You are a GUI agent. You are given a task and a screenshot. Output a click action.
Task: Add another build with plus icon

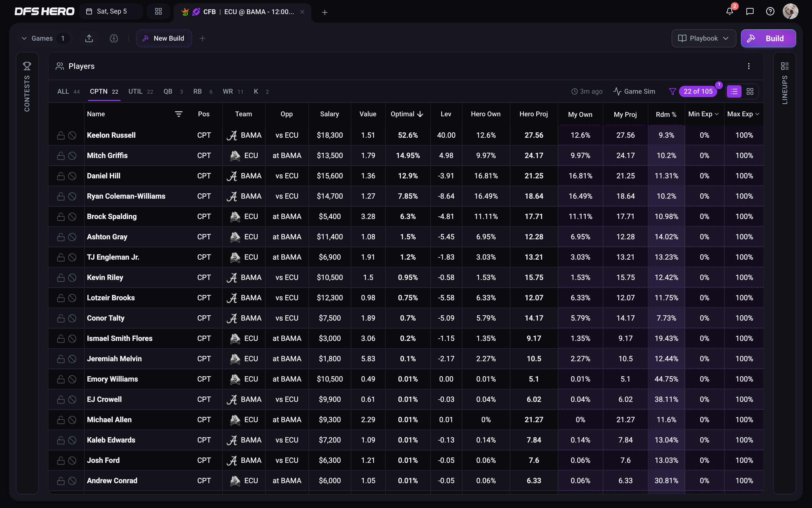click(x=202, y=38)
